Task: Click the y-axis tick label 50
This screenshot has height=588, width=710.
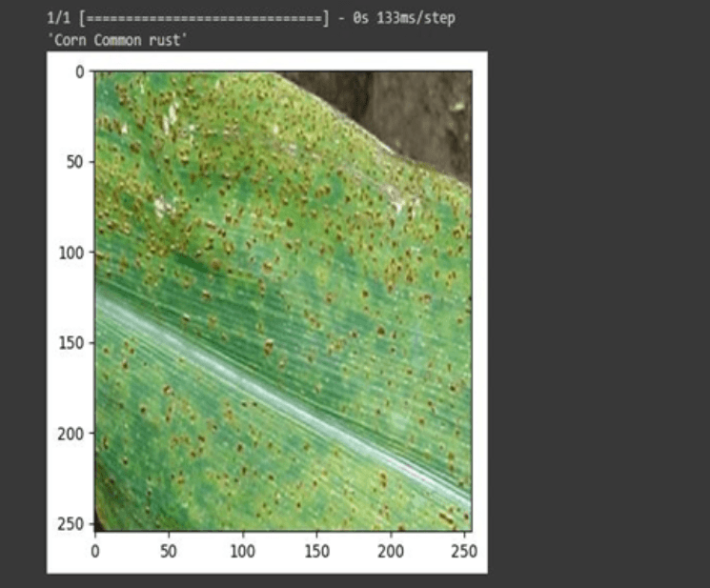Action: point(75,162)
